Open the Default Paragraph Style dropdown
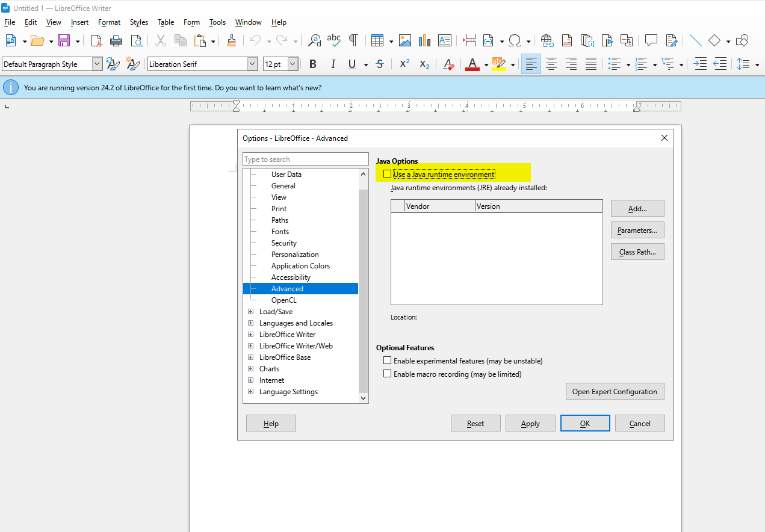This screenshot has width=765, height=532. point(97,64)
